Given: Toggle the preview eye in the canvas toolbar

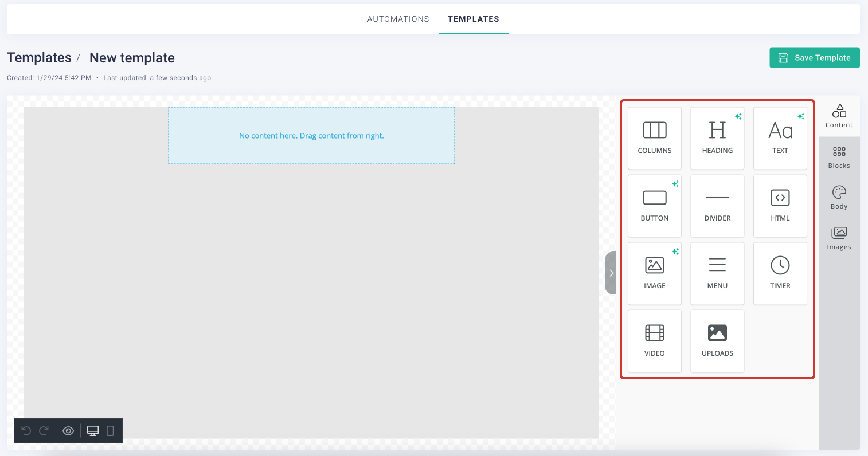Looking at the screenshot, I should 68,430.
